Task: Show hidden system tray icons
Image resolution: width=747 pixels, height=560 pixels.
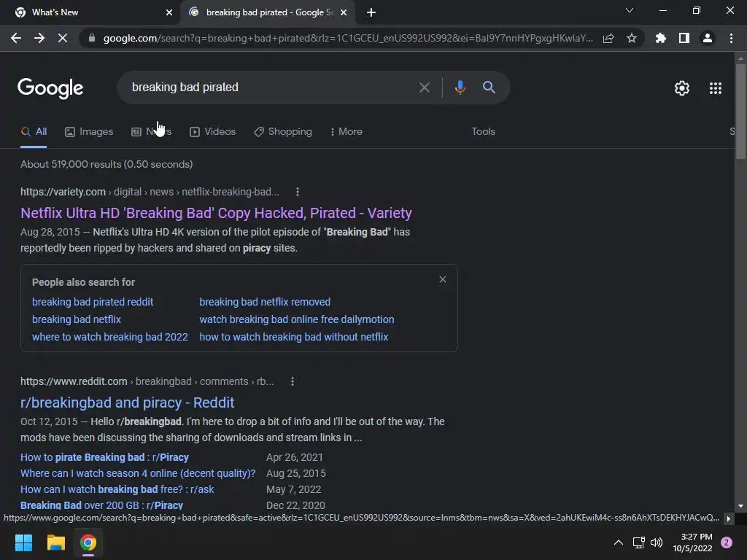Action: click(x=619, y=542)
